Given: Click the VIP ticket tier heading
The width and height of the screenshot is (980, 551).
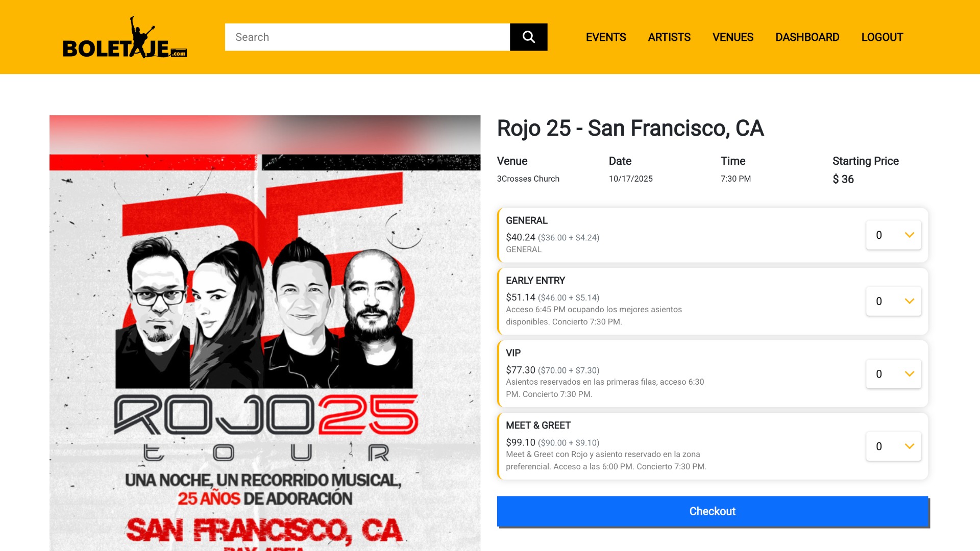Looking at the screenshot, I should (x=513, y=353).
